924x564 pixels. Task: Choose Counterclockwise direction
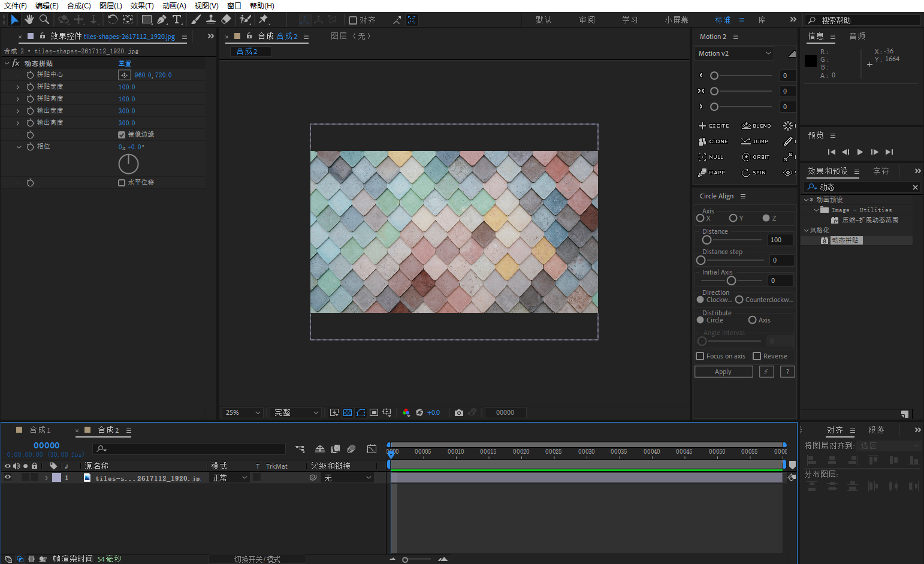click(x=739, y=300)
